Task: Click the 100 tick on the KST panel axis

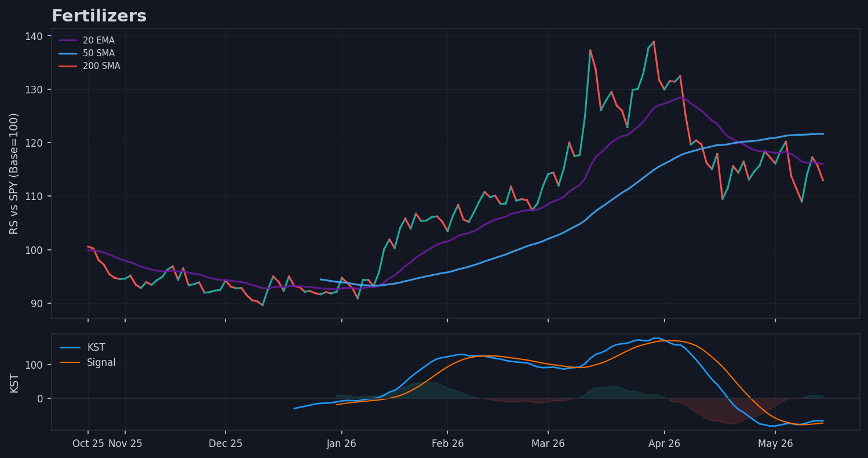Action: (x=34, y=365)
